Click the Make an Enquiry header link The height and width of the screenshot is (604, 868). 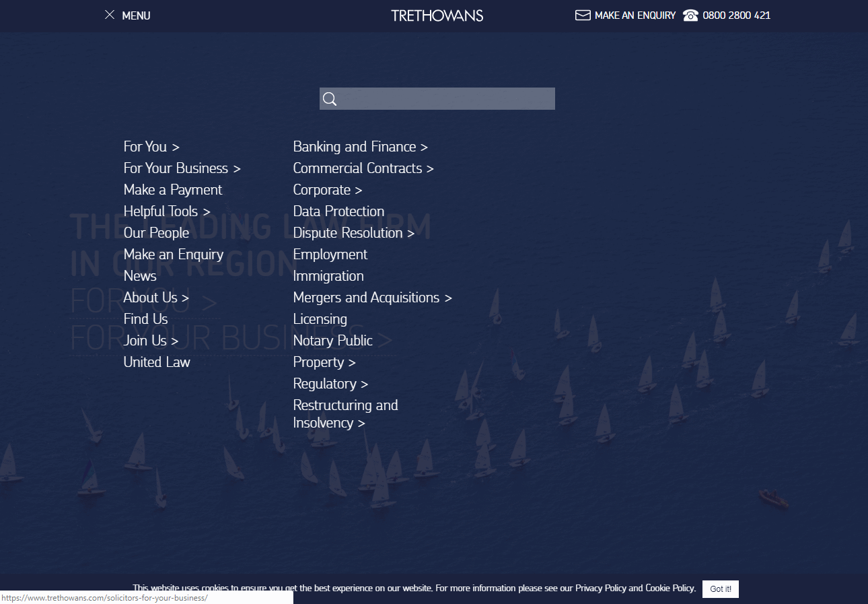(x=635, y=15)
